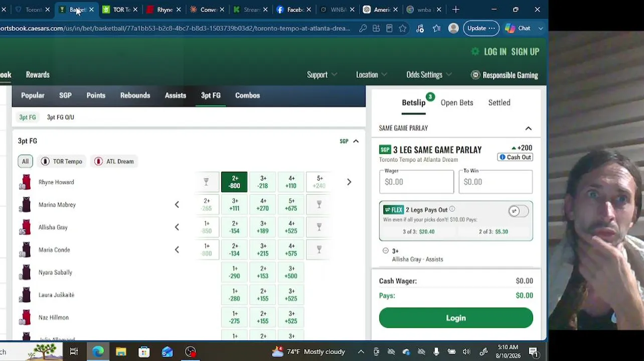Collapse the Same Game Parlay section
Screen dimensions: 644x361
[528, 128]
